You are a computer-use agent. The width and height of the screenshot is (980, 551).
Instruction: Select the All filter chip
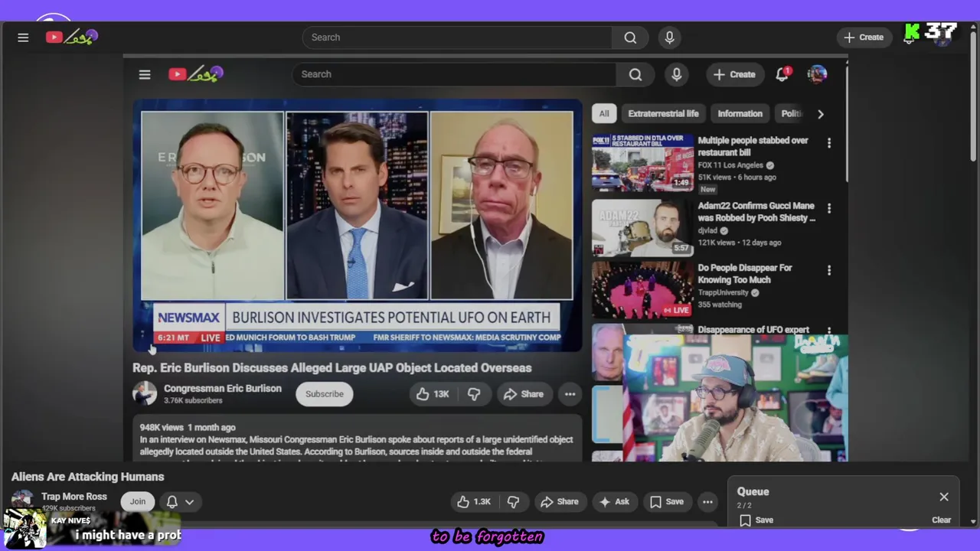tap(604, 114)
